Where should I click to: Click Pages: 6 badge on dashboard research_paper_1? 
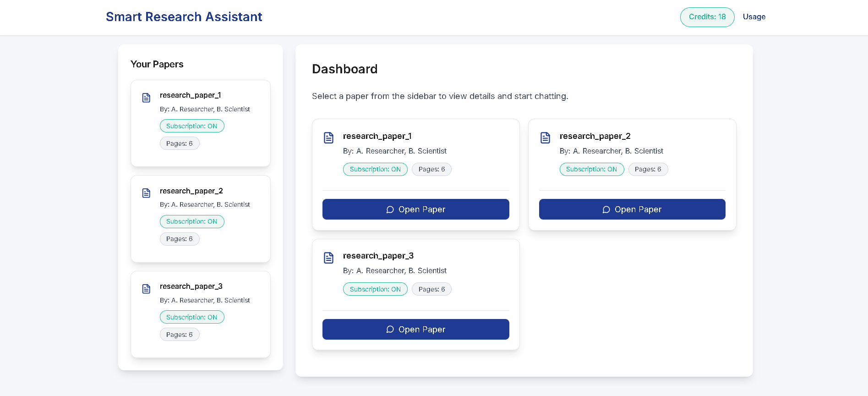coord(431,169)
